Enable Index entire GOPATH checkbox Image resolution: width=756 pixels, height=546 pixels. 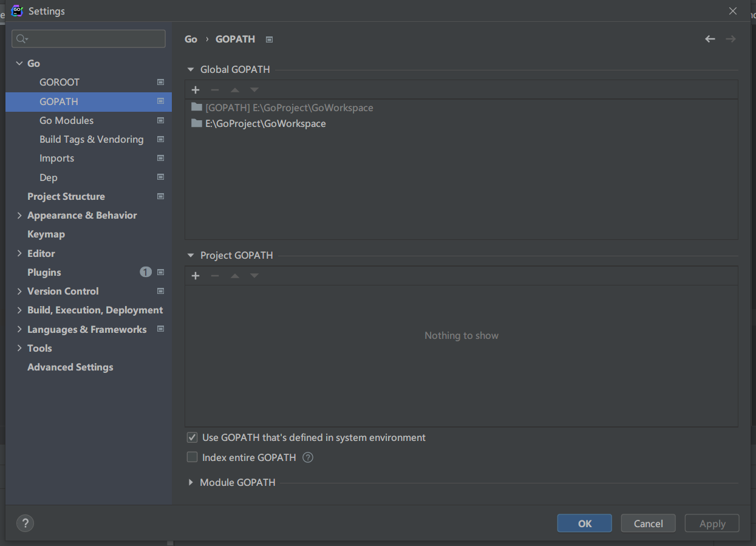pos(192,457)
